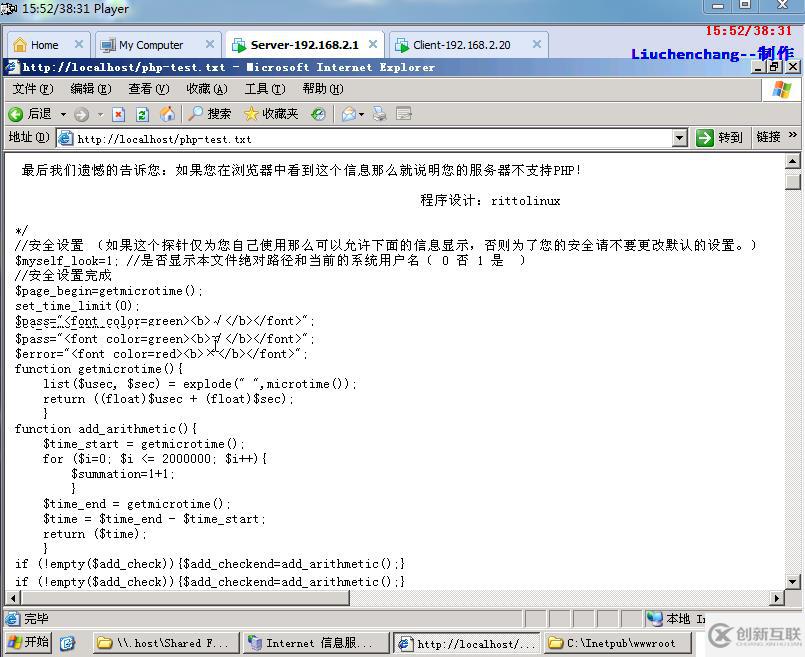Click the Stop loading icon
The width and height of the screenshot is (805, 657).
point(119,114)
